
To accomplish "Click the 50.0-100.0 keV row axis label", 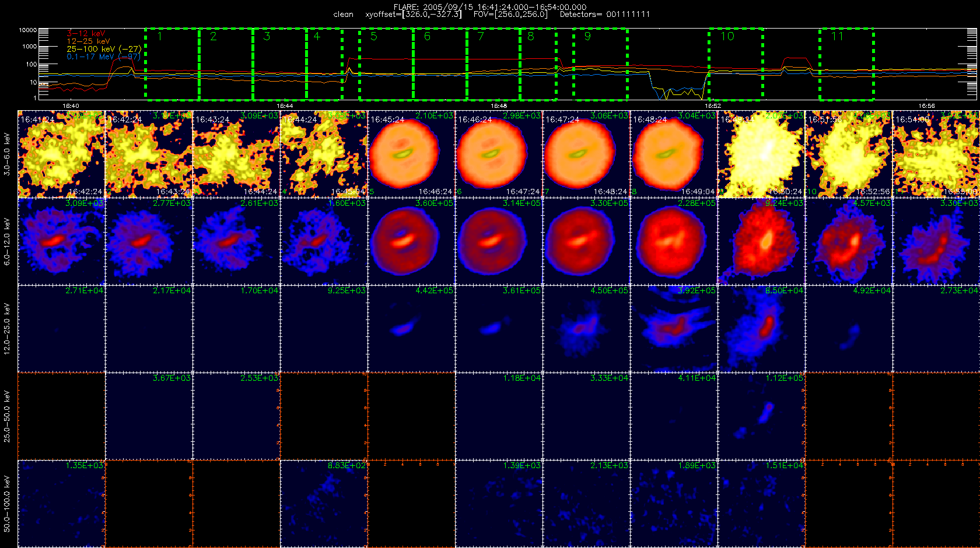I will coord(7,504).
